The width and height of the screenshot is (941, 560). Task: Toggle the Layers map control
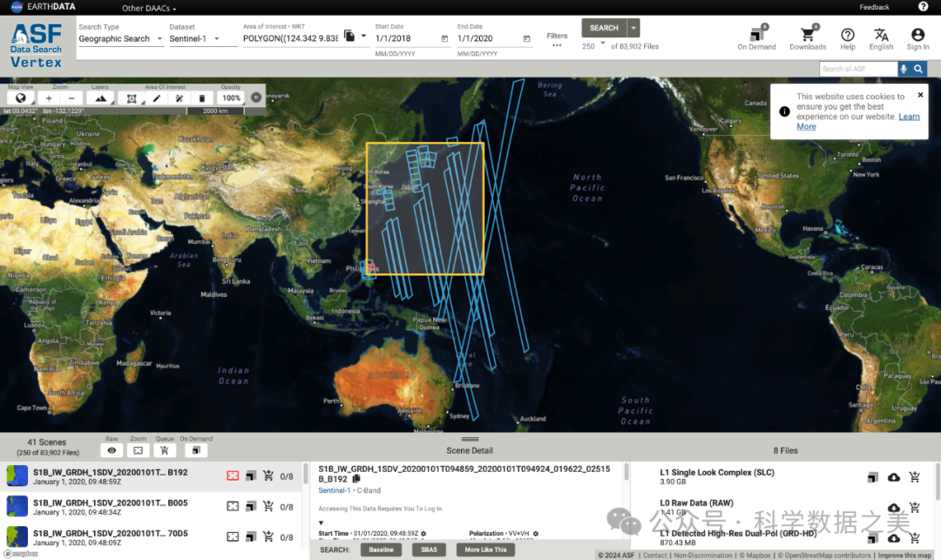click(100, 98)
